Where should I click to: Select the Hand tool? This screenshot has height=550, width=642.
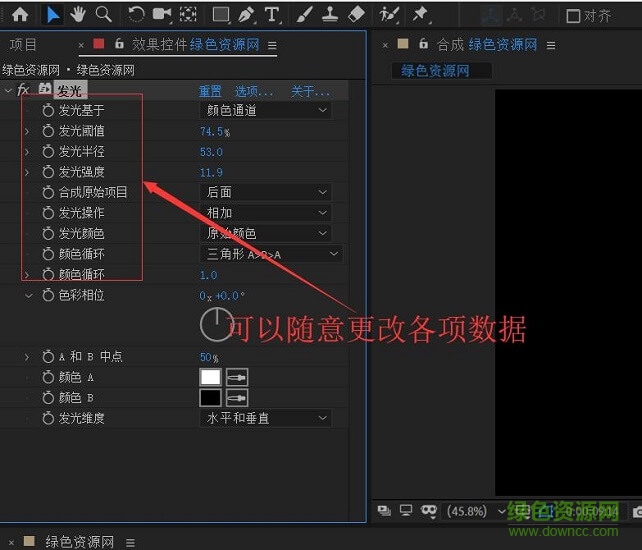78,15
